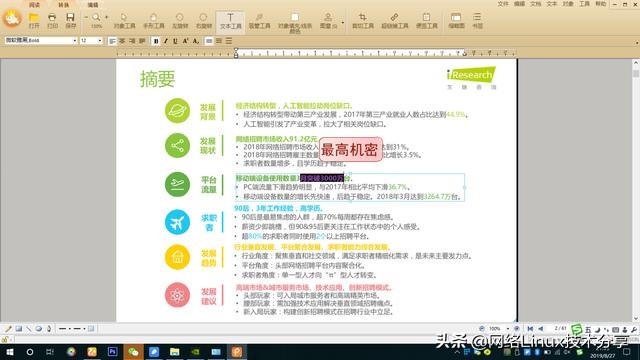
Task: Select the Crop tool (剪切工具)
Action: point(362,20)
